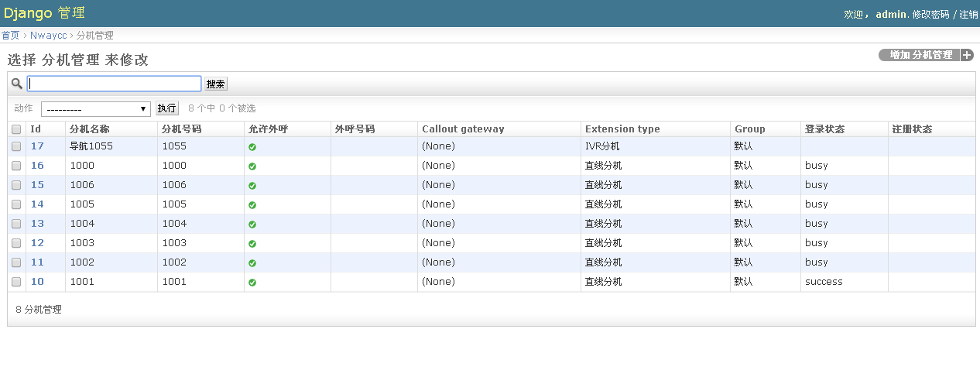
Task: Click the 执行 execute button
Action: click(166, 108)
